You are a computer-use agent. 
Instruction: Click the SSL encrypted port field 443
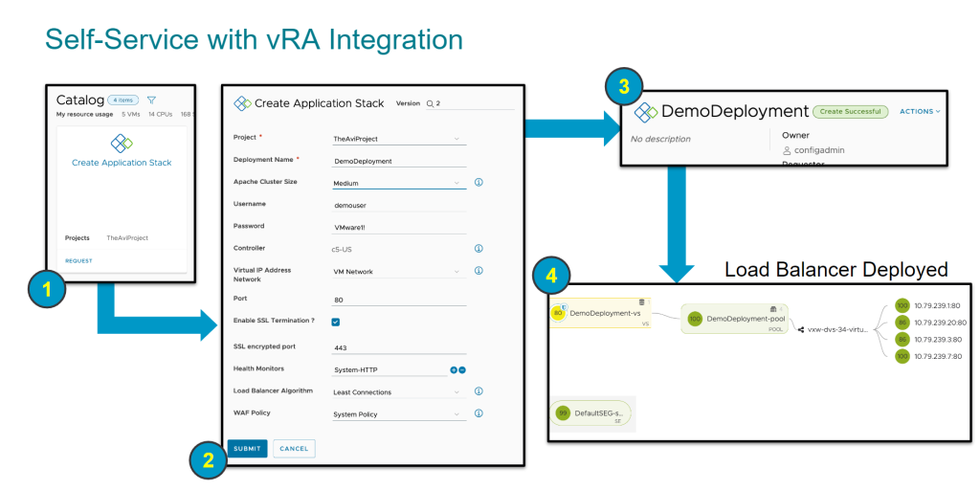tap(399, 347)
